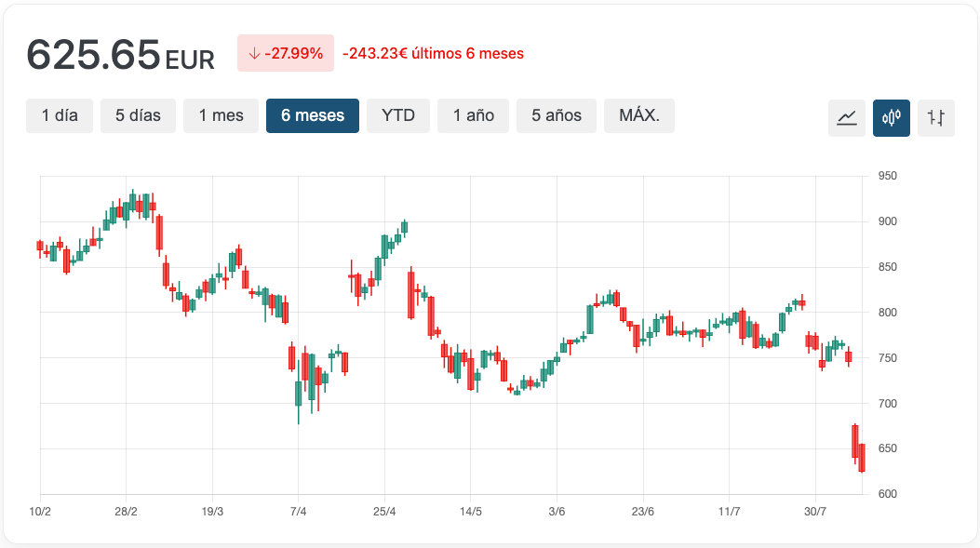This screenshot has height=548, width=980.
Task: Select the YTD time range
Action: point(398,115)
